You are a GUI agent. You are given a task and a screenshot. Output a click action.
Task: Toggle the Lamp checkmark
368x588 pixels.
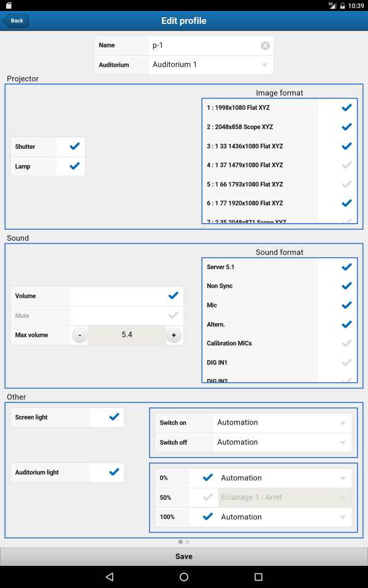[75, 166]
